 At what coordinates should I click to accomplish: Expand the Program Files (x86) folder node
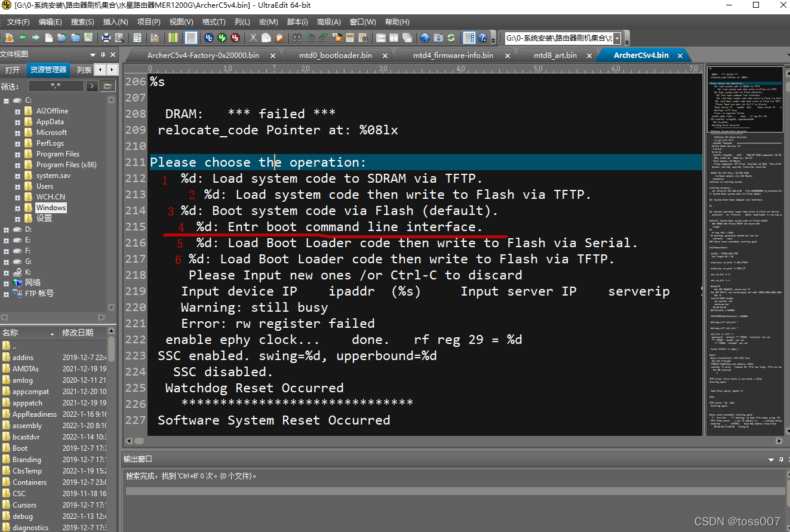18,165
